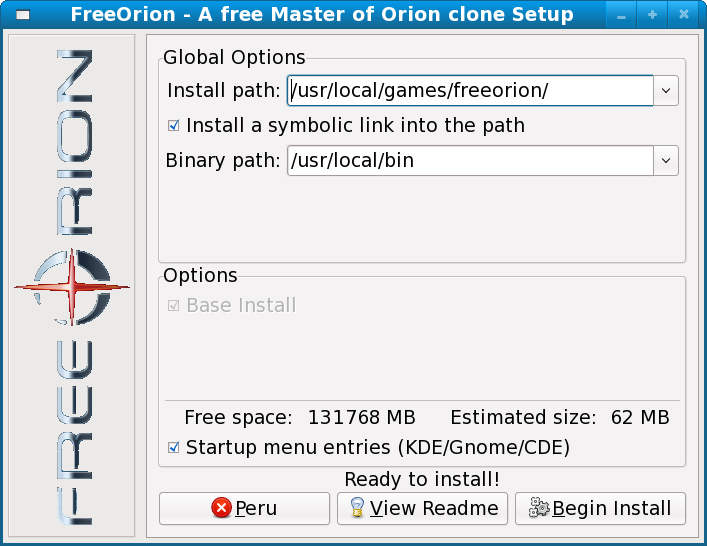Click the Global Options group heading
Screen dimensions: 707x546
point(234,58)
